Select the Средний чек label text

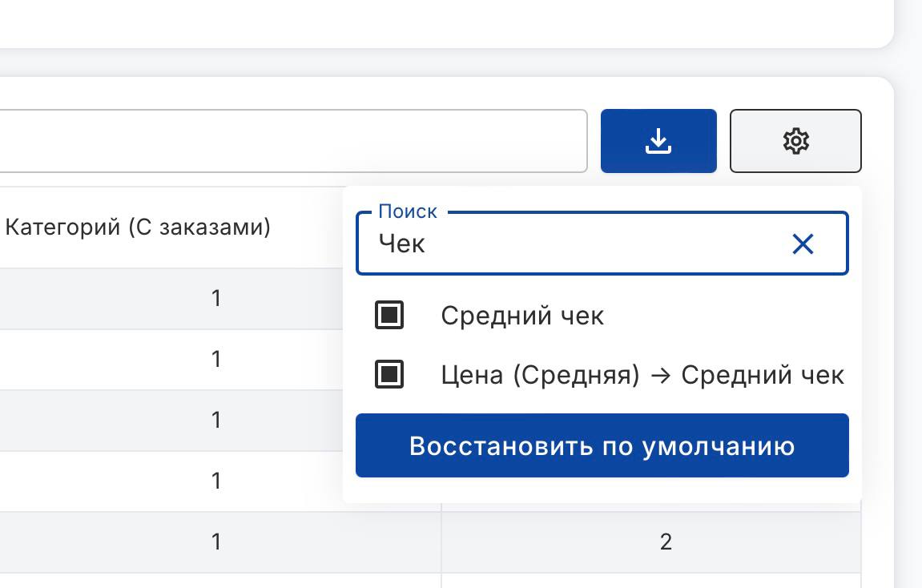point(522,316)
